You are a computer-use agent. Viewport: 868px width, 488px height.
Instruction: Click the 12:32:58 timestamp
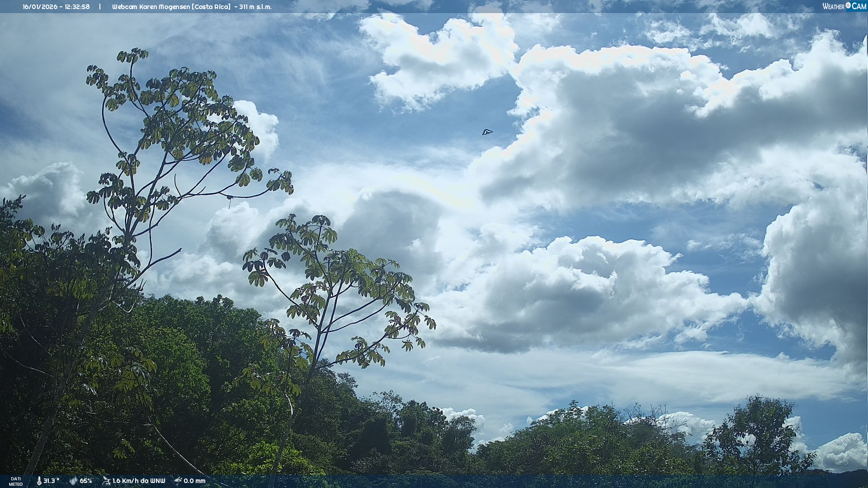coord(77,7)
